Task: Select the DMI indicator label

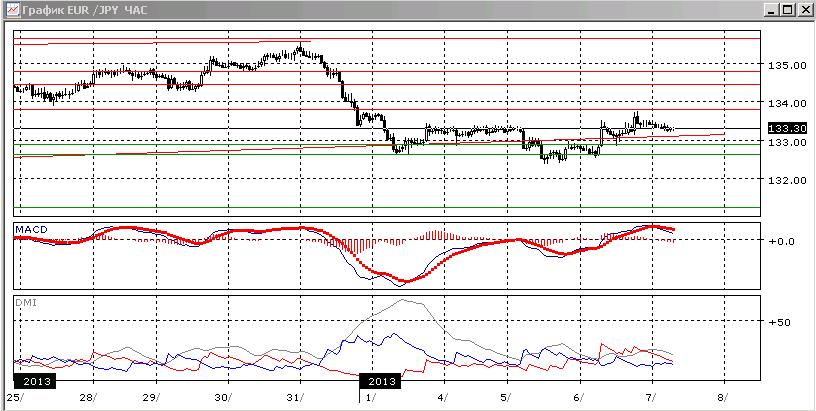Action: (26, 302)
